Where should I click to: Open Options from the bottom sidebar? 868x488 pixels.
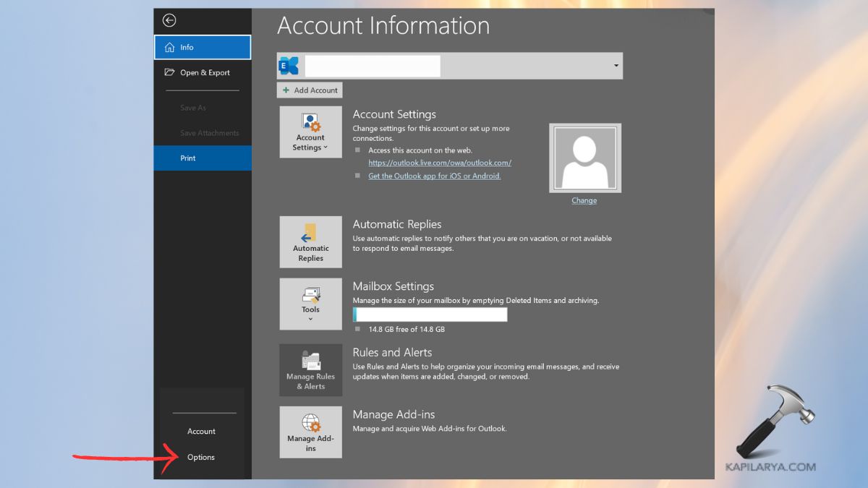[x=200, y=457]
